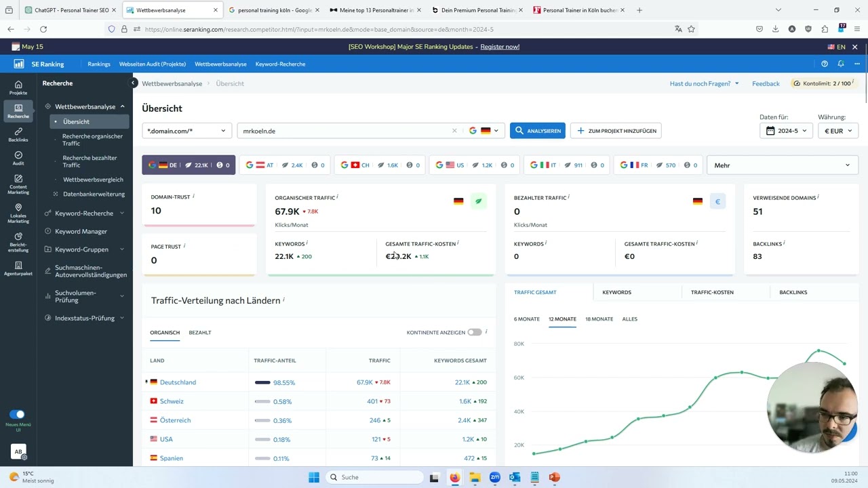Toggle the Neues Menü UI switch

click(17, 414)
